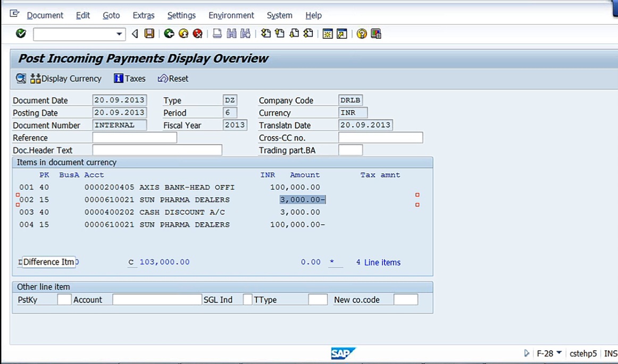Click the Company Code field DRLB
This screenshot has width=618, height=364.
point(350,100)
